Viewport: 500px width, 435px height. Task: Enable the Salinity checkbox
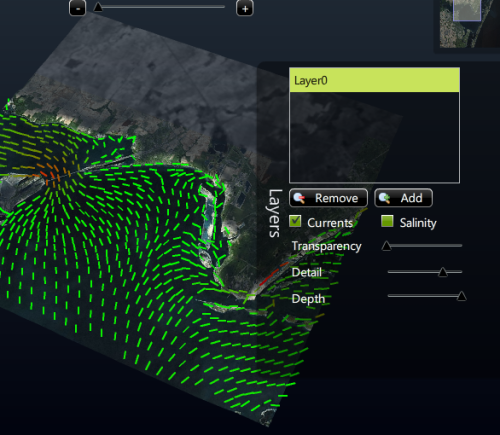(x=387, y=221)
